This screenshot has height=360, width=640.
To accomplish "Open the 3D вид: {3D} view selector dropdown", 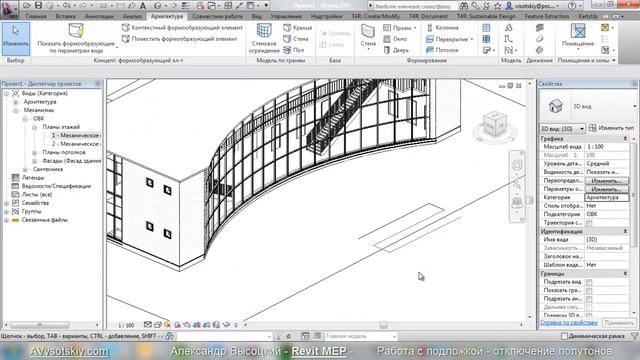I will (x=562, y=129).
